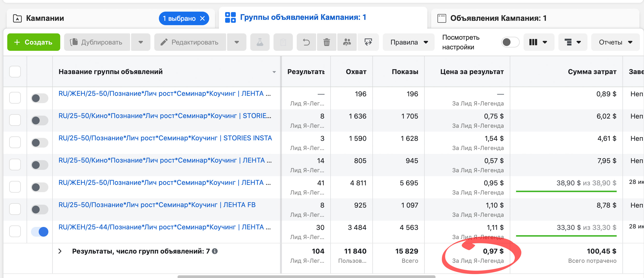Open the STORIES INSTA ad set link
This screenshot has width=644, height=278.
pos(165,138)
